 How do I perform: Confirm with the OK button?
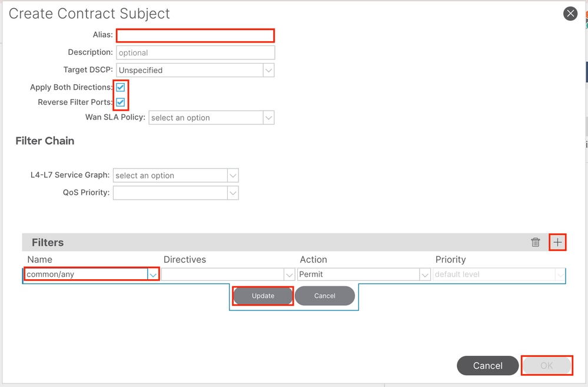[x=546, y=366]
